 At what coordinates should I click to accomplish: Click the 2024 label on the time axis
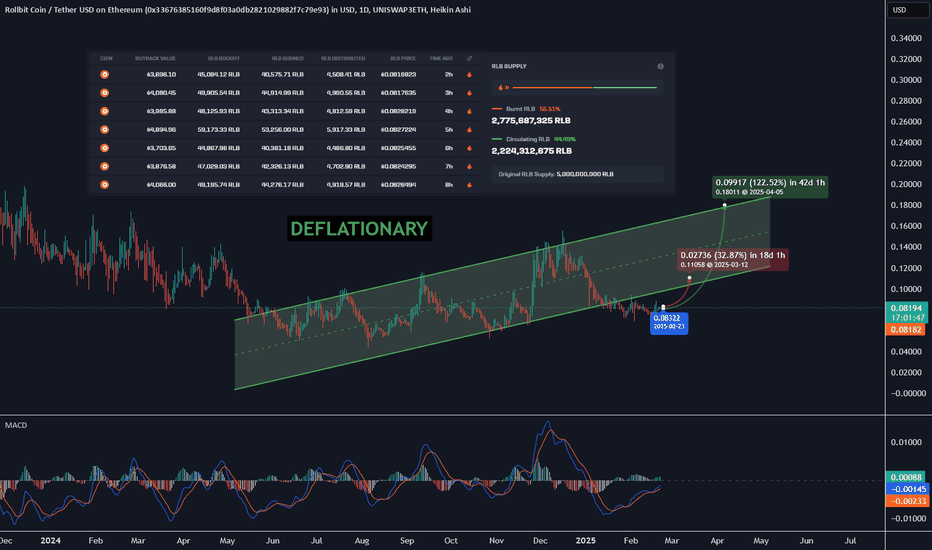pos(51,540)
